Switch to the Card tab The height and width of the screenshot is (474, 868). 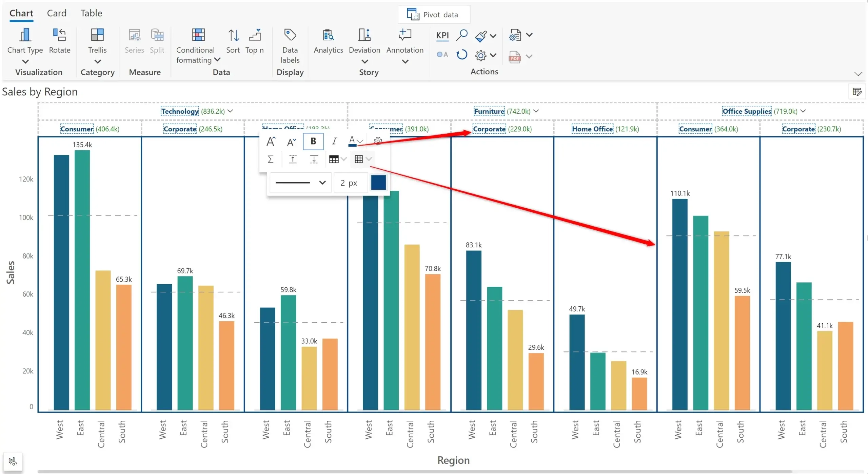57,13
